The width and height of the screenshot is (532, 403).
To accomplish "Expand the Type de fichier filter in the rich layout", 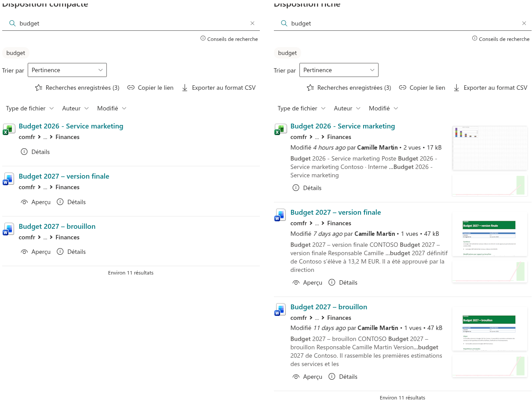I will point(302,108).
